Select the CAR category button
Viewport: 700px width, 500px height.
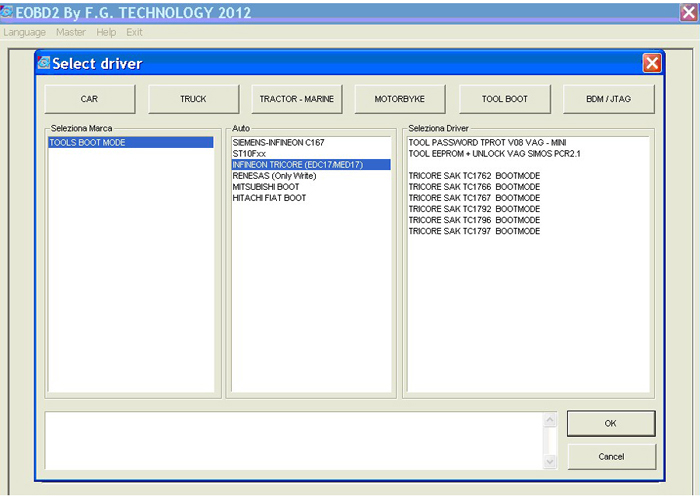coord(89,99)
